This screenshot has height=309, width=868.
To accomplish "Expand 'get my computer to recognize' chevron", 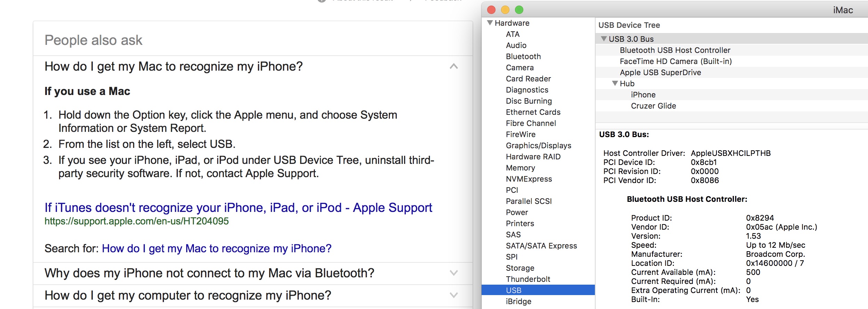I will [454, 295].
